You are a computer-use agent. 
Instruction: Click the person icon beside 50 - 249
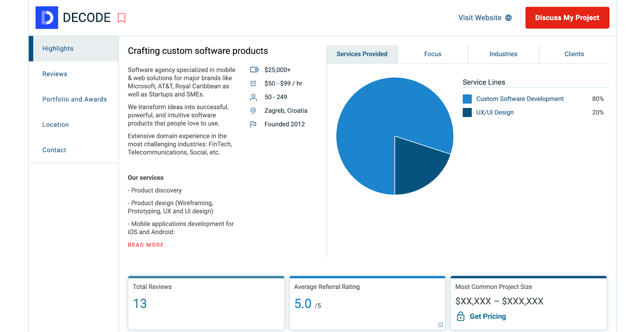tap(253, 97)
